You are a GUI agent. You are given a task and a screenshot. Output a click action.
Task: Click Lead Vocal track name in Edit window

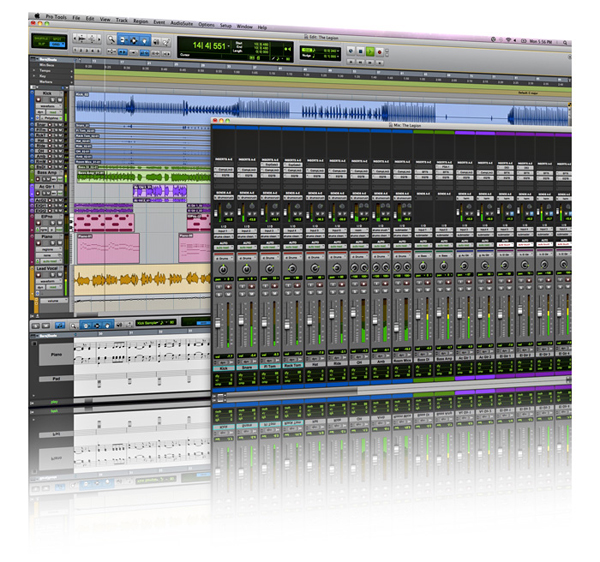point(47,268)
